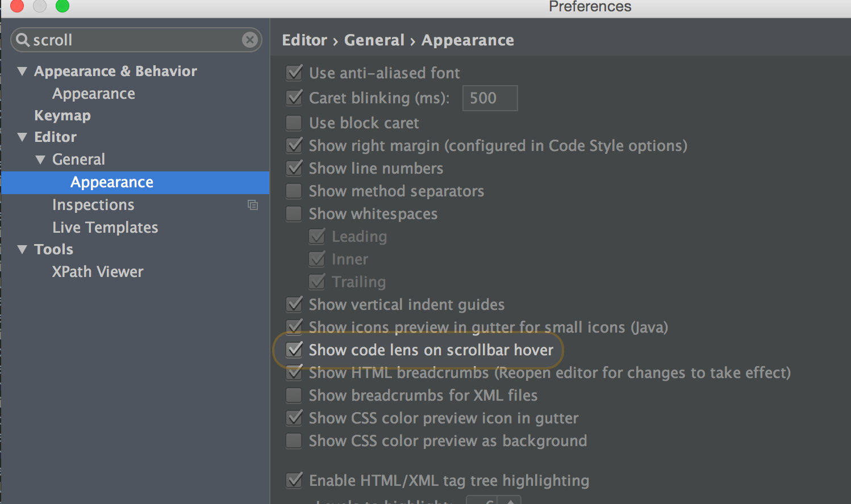Enable Show method separators
851x504 pixels.
(x=294, y=191)
